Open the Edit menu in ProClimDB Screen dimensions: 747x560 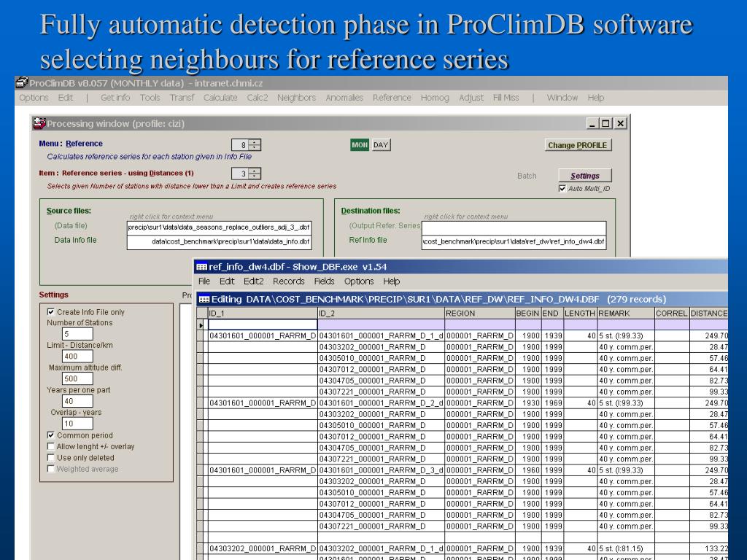pos(65,98)
